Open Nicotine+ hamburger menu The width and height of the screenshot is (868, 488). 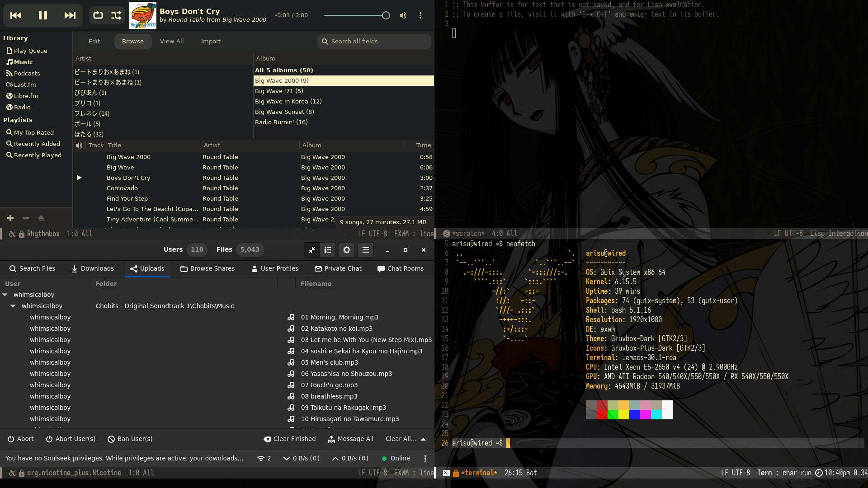(x=366, y=250)
